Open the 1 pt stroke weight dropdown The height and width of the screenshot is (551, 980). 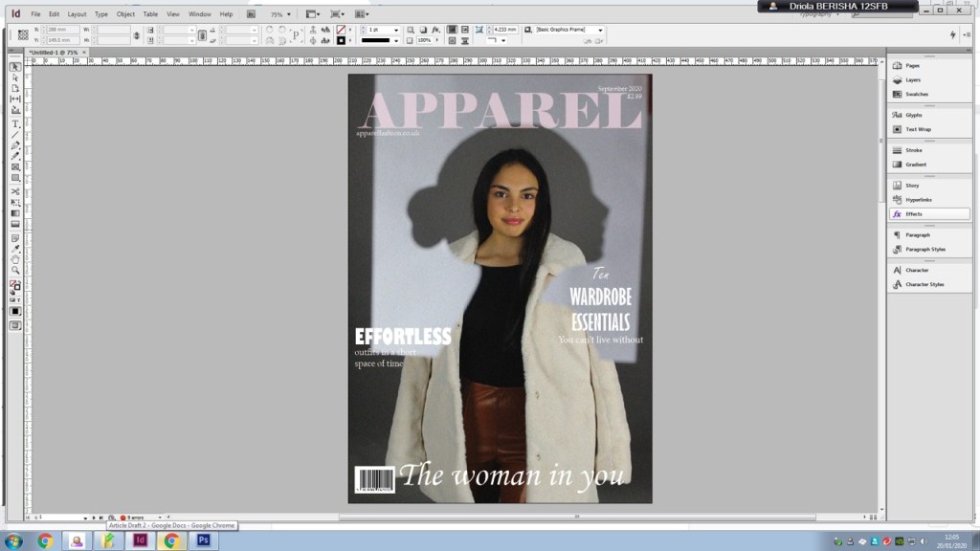[395, 30]
